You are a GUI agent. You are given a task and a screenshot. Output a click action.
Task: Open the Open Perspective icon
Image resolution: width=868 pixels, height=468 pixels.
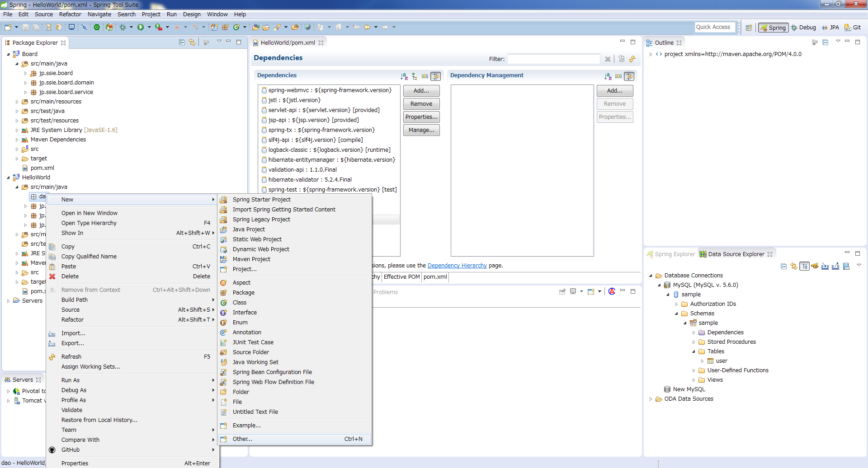pos(749,28)
